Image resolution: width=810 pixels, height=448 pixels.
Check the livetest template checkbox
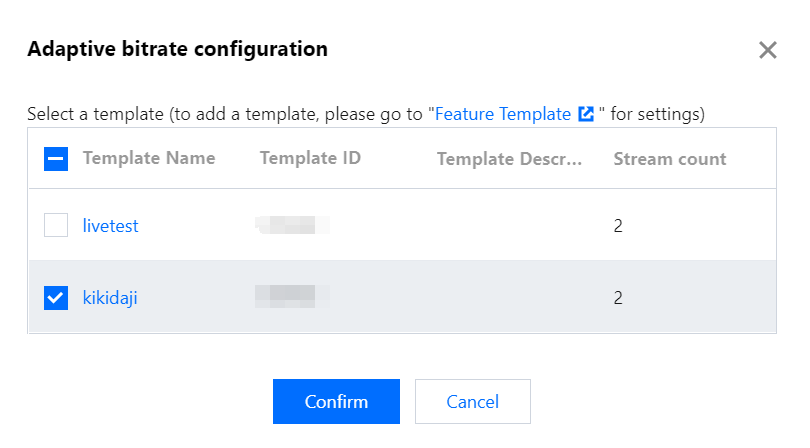(56, 226)
